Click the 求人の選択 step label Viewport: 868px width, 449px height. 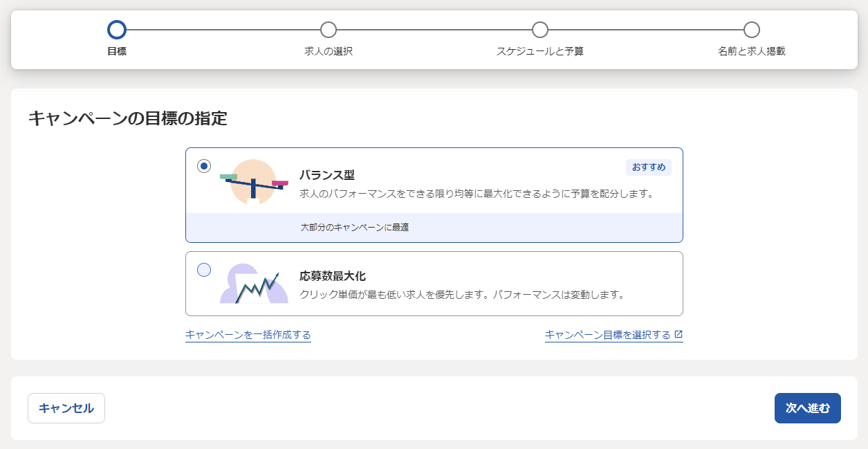point(329,51)
